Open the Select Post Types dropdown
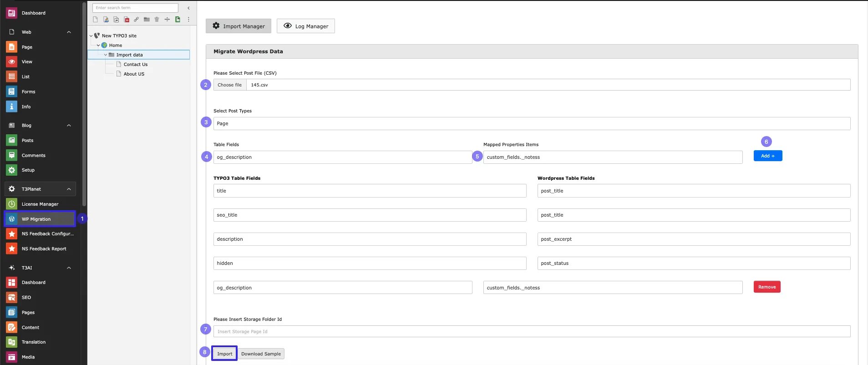868x365 pixels. [x=532, y=123]
